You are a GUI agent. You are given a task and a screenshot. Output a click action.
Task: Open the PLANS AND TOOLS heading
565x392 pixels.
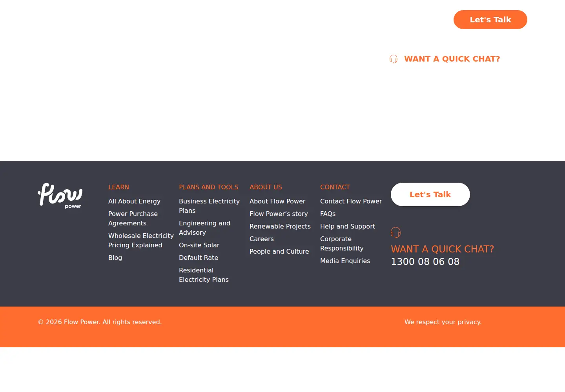208,187
